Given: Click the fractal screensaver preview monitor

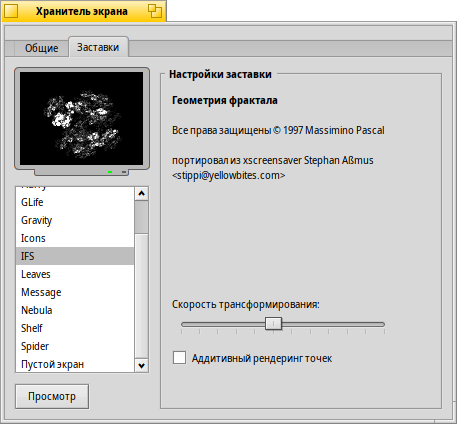Looking at the screenshot, I should click(82, 121).
